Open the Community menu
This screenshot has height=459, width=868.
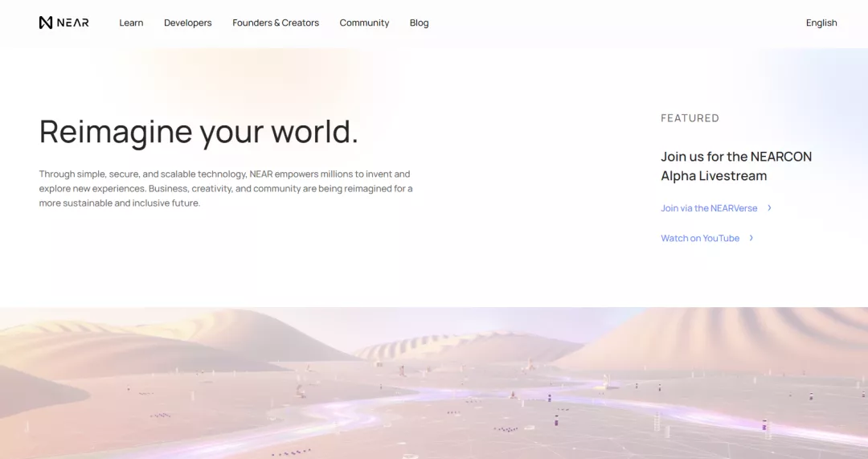(364, 23)
